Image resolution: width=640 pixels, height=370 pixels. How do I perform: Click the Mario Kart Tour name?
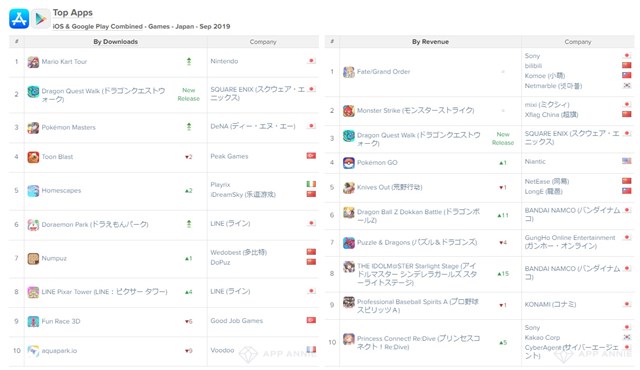point(64,62)
